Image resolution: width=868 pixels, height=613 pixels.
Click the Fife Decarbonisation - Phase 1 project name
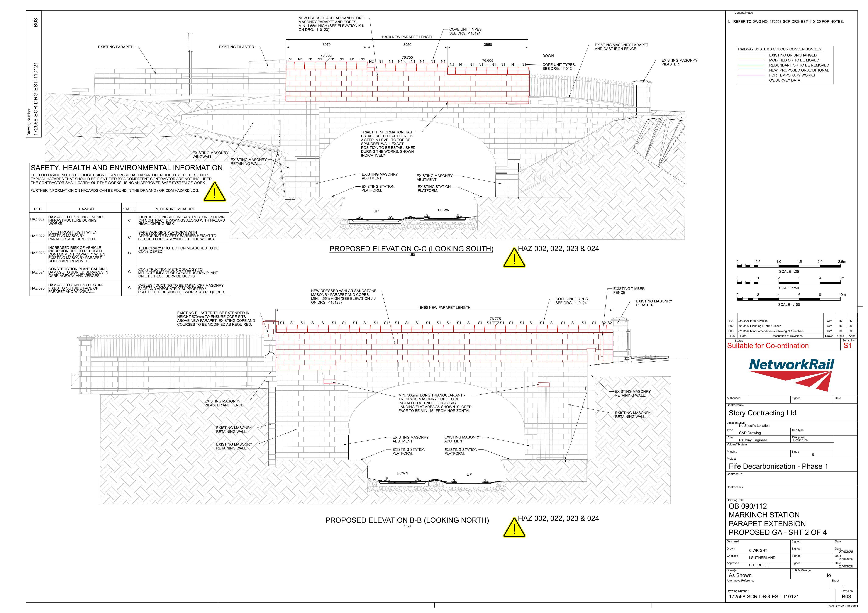(x=778, y=466)
